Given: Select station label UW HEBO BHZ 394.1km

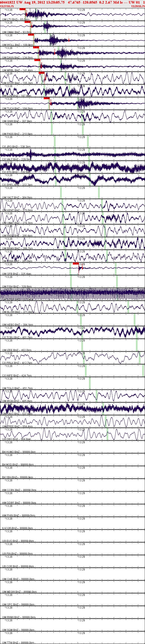Looking at the screenshot, I should [18, 325].
